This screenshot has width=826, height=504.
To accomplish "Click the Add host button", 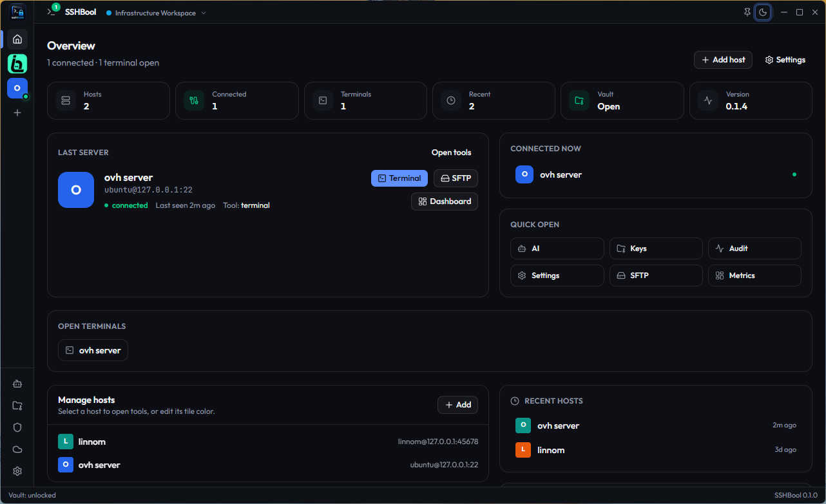I will coord(723,60).
